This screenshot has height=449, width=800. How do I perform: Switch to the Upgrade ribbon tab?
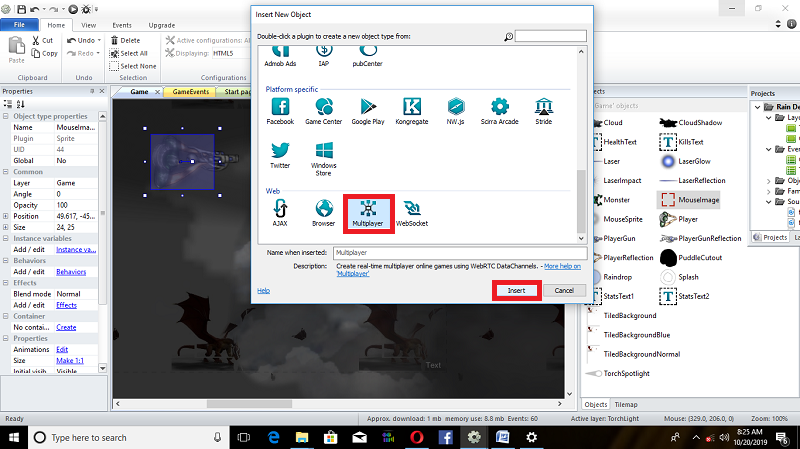[162, 26]
